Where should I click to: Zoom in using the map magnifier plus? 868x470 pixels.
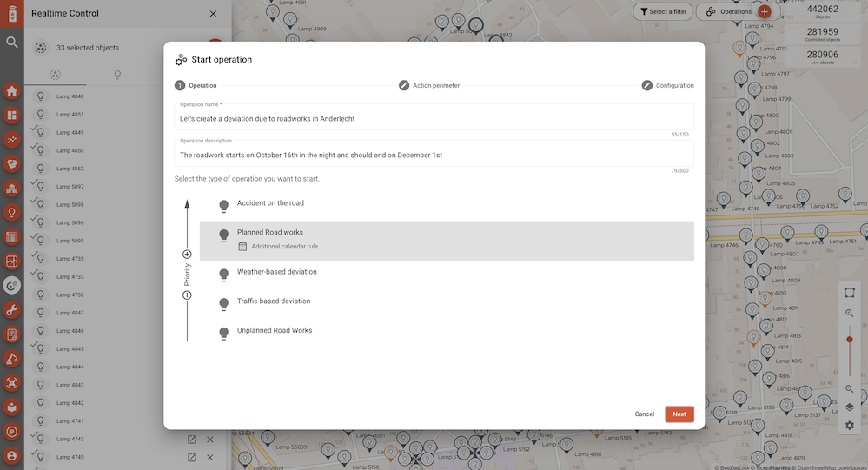pyautogui.click(x=849, y=314)
